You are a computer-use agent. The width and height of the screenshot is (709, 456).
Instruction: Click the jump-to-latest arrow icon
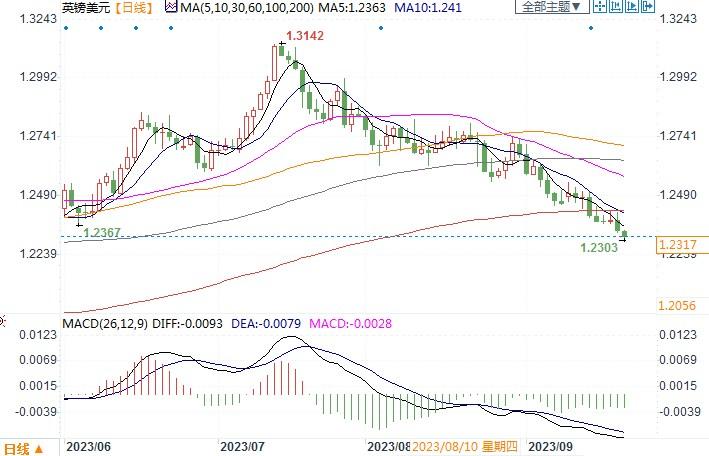pyautogui.click(x=648, y=6)
